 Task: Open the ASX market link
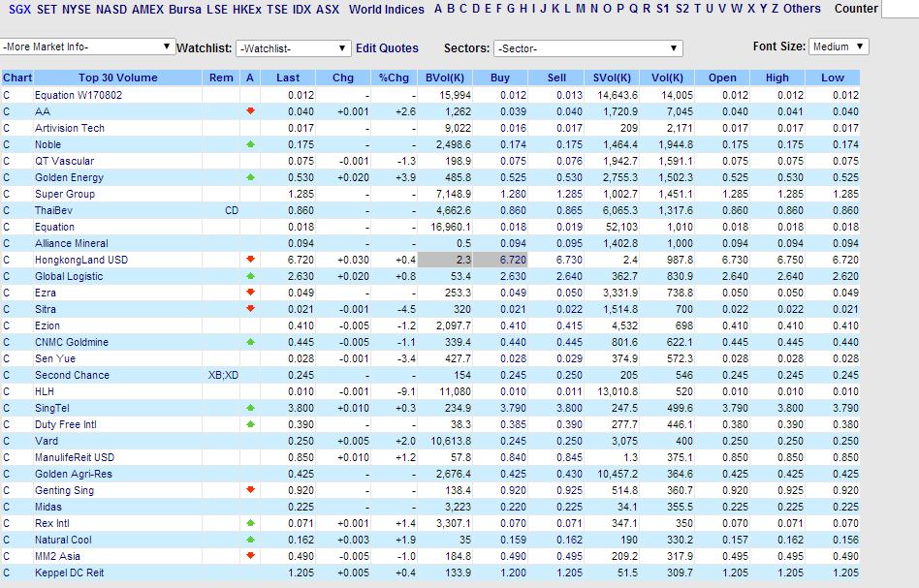click(x=328, y=10)
